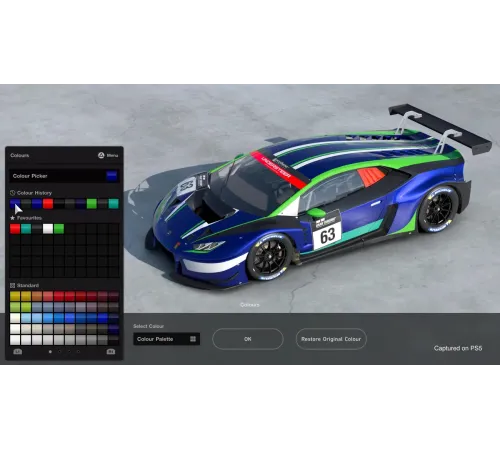
Task: Go to previous palette page with L1 icon
Action: click(x=18, y=352)
